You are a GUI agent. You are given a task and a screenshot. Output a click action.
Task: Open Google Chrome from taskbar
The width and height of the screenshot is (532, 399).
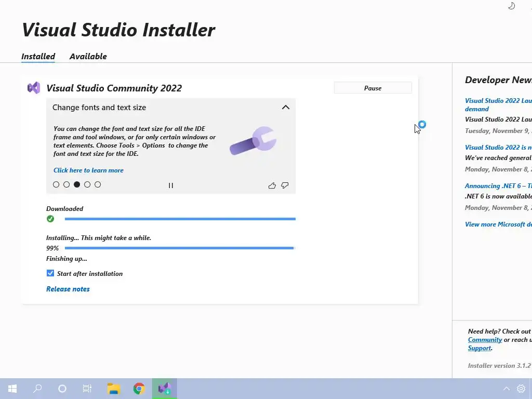pos(139,389)
